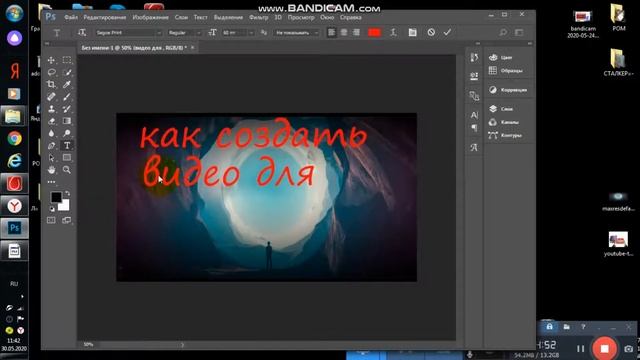Toggle Character and Paragraph panels button
Screen dimensions: 640x360
413,33
